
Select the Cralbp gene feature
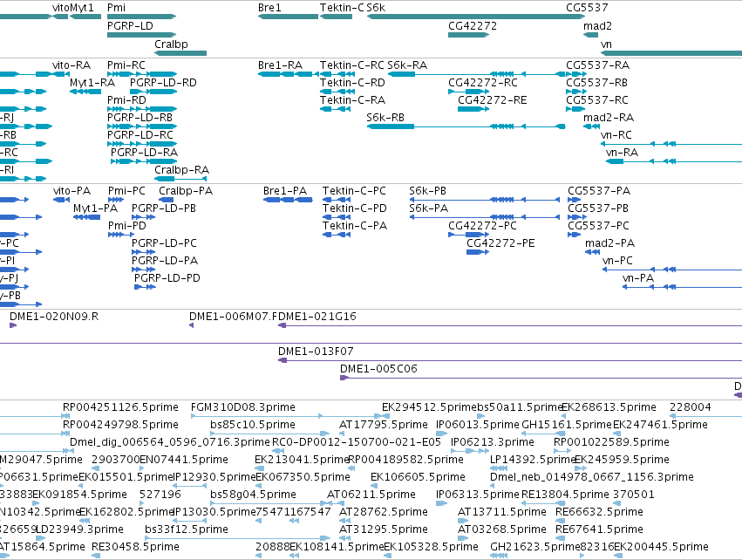pos(180,53)
